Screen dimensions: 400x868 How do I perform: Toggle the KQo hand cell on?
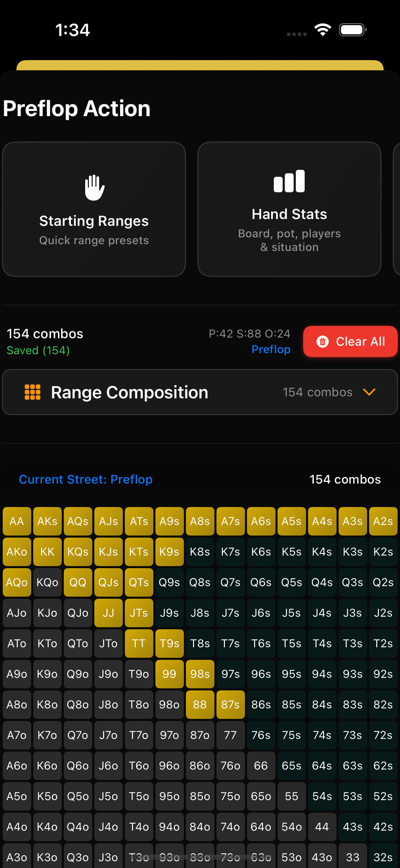tap(47, 582)
